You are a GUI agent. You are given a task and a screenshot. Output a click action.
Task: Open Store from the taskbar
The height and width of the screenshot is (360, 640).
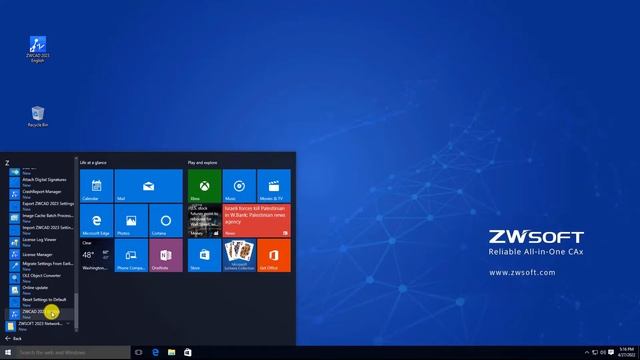[188, 352]
